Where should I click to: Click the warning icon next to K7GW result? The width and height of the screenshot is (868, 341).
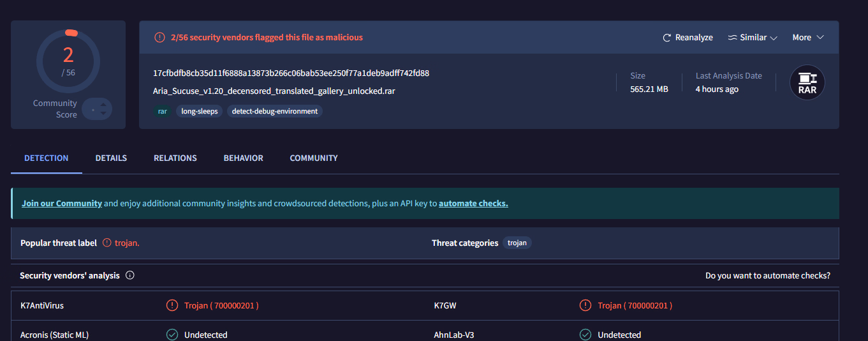pyautogui.click(x=585, y=305)
